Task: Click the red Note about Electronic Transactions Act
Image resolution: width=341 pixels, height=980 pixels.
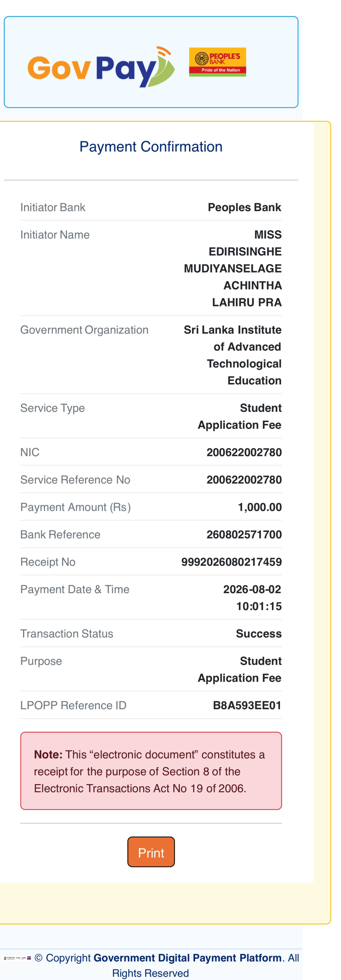Action: pyautogui.click(x=151, y=771)
